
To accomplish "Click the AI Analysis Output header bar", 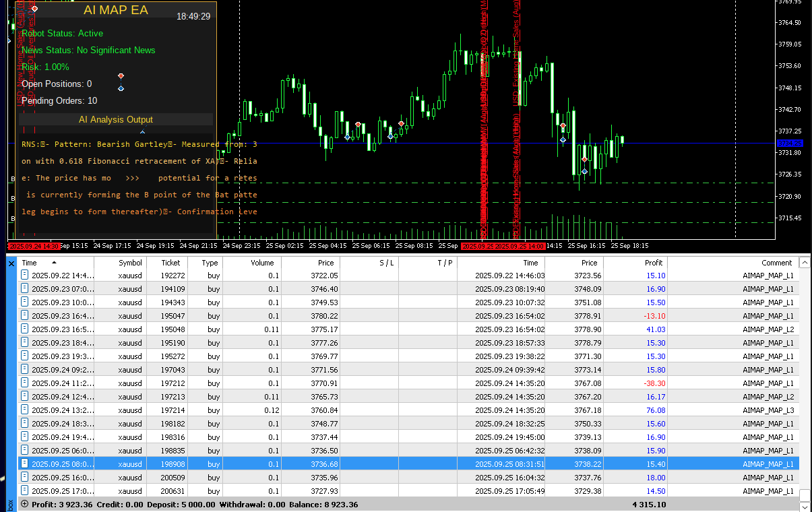I will (x=116, y=119).
